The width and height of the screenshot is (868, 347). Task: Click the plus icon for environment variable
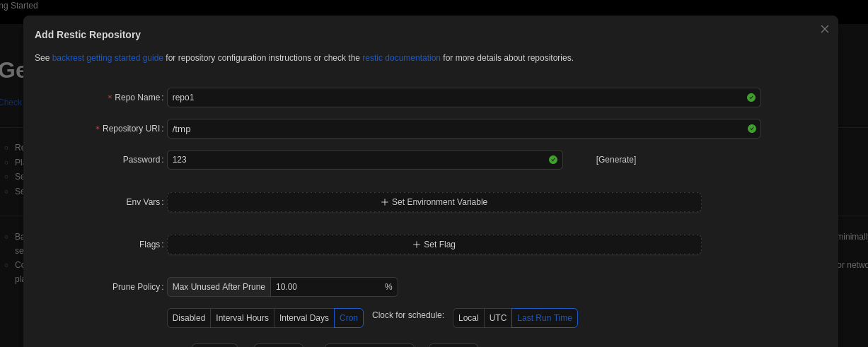point(385,202)
